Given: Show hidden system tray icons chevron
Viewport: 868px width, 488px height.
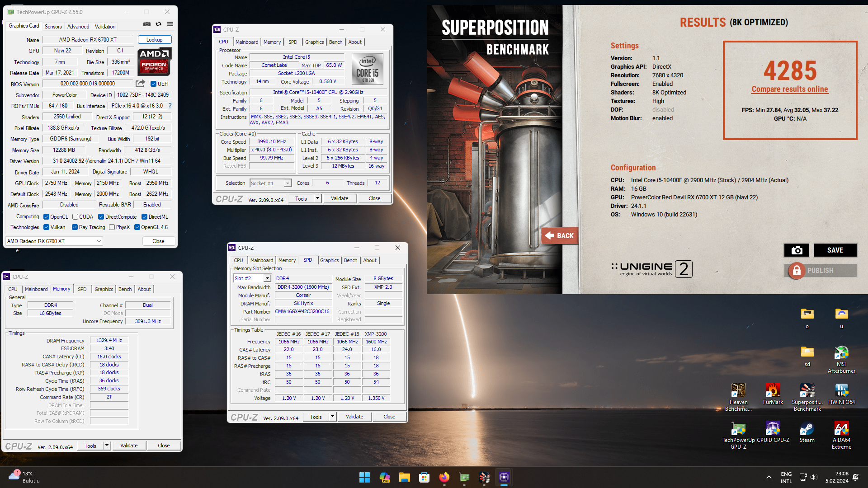Looking at the screenshot, I should pyautogui.click(x=769, y=477).
